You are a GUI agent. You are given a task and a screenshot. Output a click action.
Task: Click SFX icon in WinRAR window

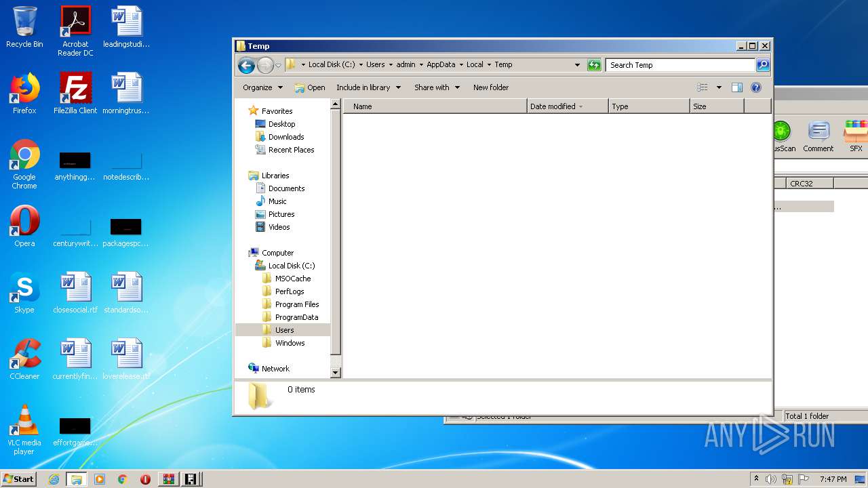856,137
